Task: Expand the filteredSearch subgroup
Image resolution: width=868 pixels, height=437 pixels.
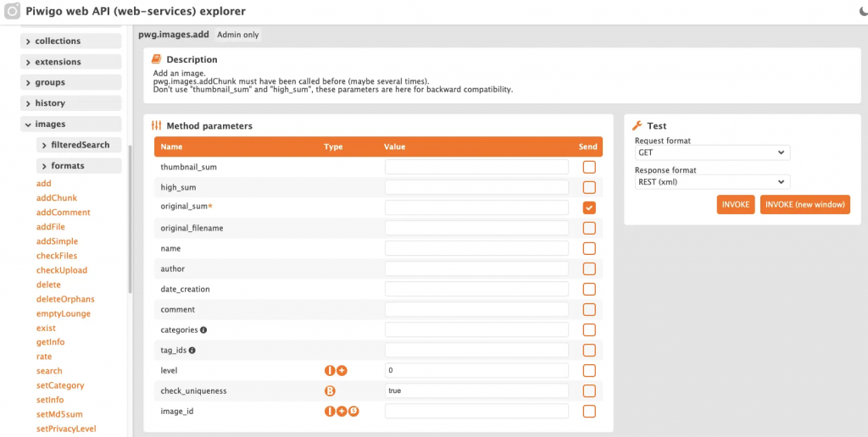Action: pos(79,145)
